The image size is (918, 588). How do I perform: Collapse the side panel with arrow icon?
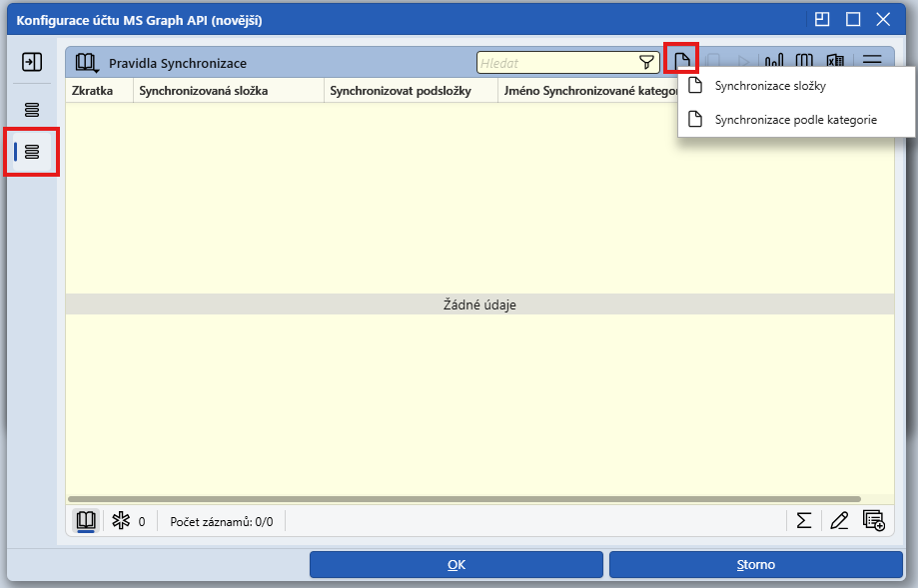point(32,62)
